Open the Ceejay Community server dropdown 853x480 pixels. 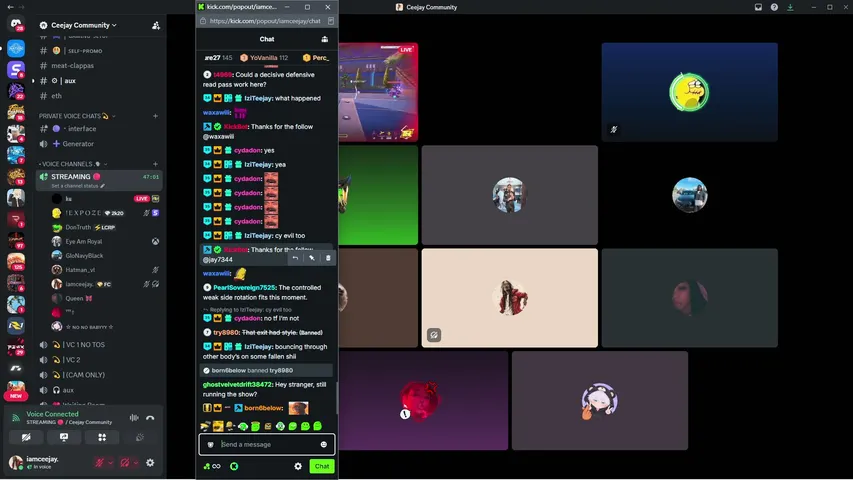click(83, 25)
